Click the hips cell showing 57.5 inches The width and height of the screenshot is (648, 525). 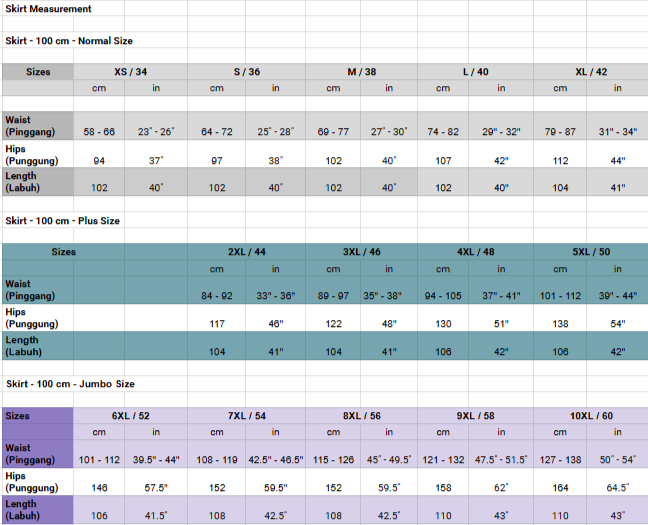coord(156,488)
